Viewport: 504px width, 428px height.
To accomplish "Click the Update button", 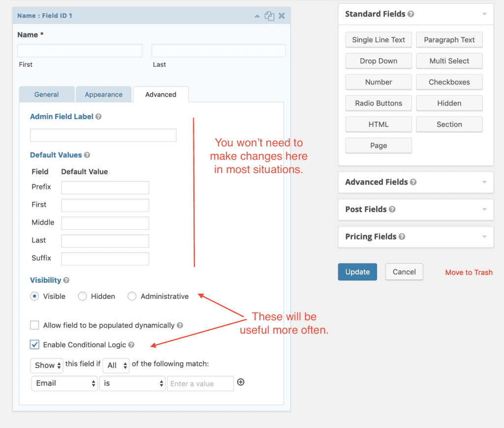I will (x=357, y=272).
